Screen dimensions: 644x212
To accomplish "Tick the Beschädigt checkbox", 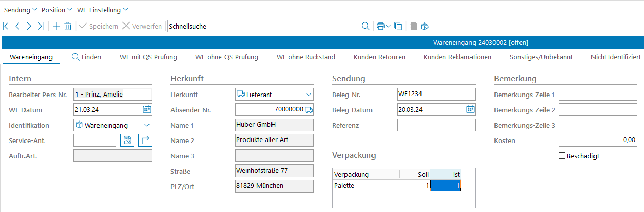I will tap(562, 156).
